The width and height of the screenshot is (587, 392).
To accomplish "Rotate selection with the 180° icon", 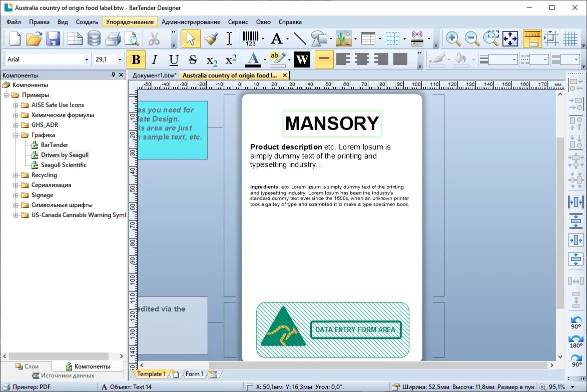I will click(x=576, y=341).
